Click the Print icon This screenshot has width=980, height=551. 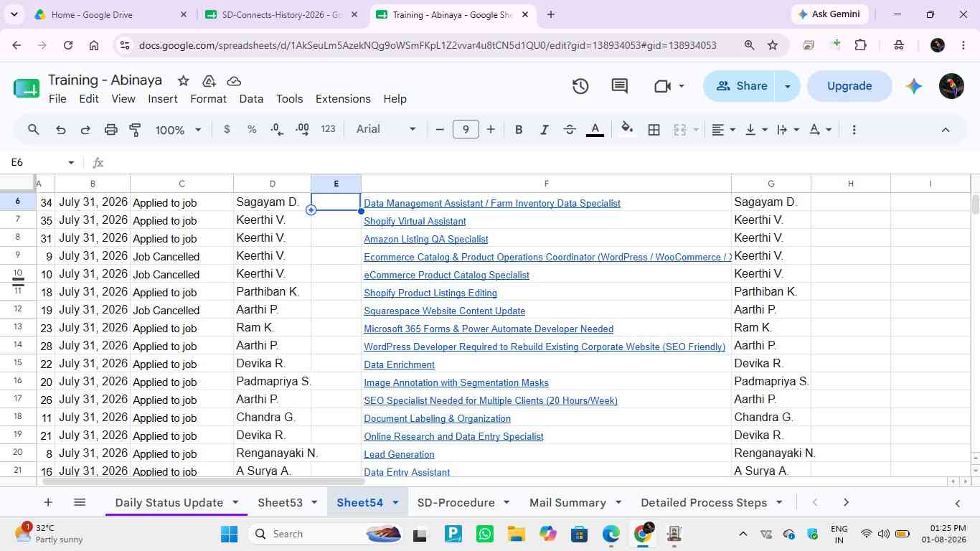click(110, 130)
